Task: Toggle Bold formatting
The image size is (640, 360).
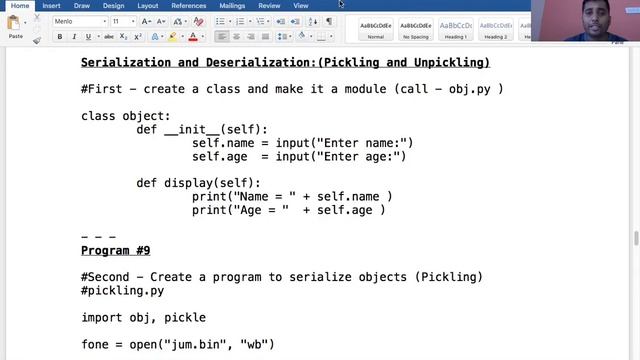Action: tap(60, 37)
